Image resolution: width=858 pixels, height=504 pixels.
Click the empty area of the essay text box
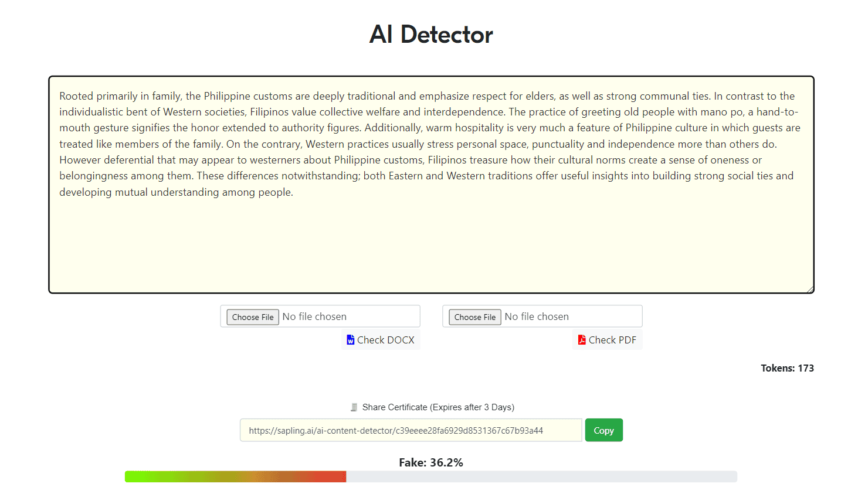click(431, 246)
